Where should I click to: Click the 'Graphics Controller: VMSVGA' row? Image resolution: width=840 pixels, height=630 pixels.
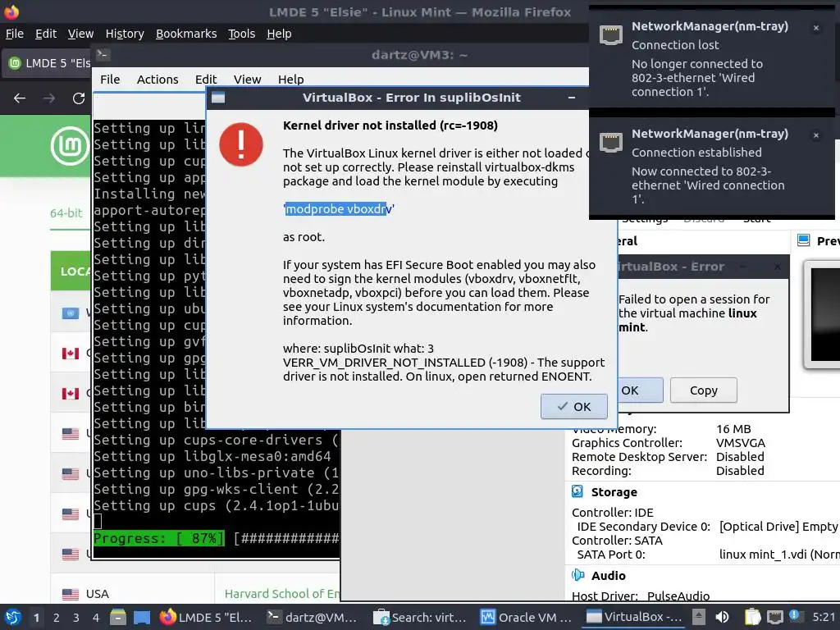pyautogui.click(x=668, y=443)
